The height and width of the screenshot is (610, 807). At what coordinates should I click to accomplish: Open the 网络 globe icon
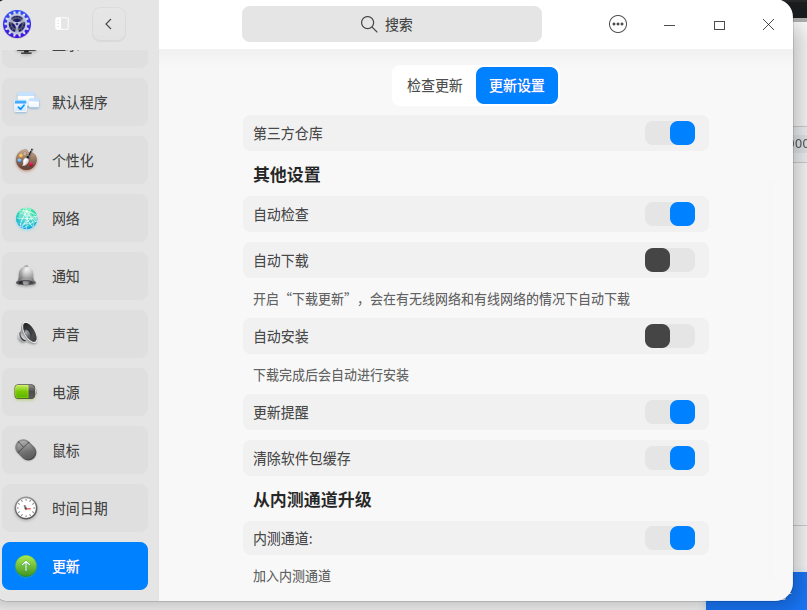[x=26, y=218]
